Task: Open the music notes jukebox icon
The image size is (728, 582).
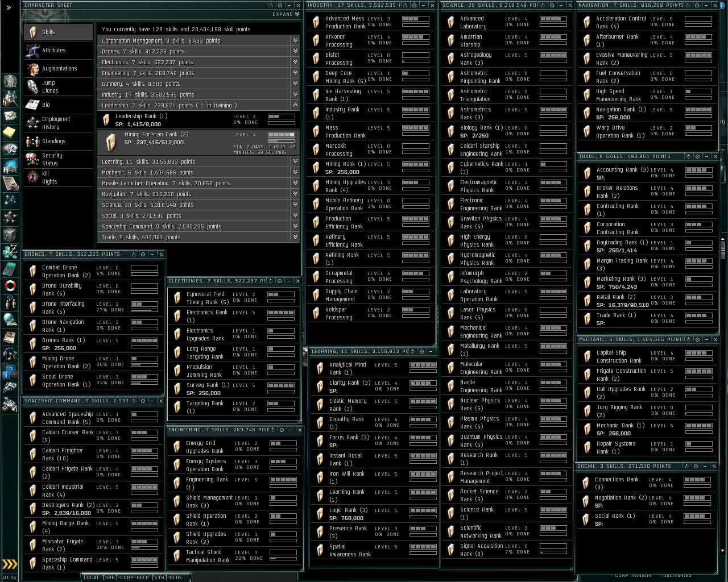Action: click(10, 354)
